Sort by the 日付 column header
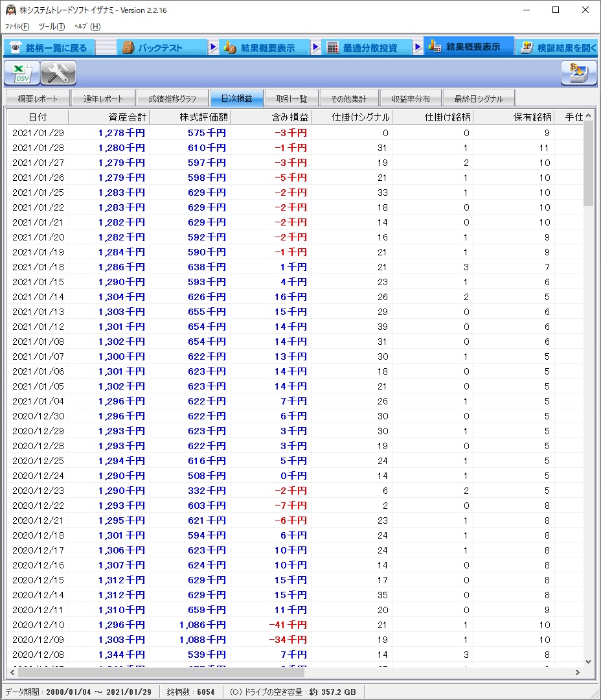Screen dimensions: 601x700 [38, 117]
